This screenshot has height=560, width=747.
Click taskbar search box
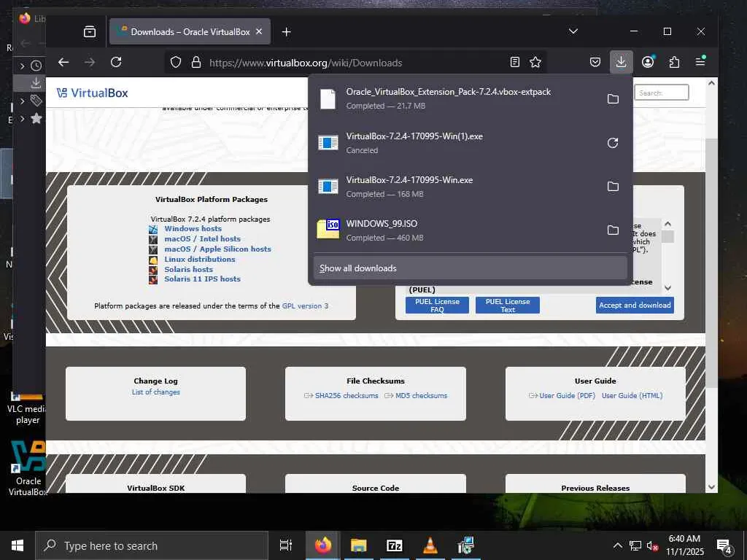152,545
